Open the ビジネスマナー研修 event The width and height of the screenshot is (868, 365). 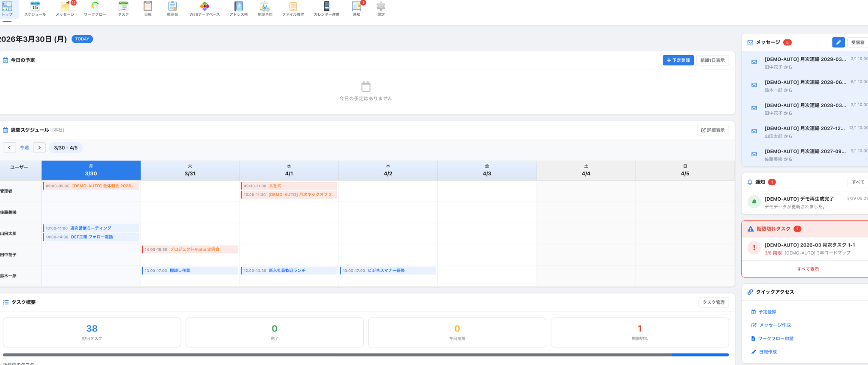pos(388,271)
